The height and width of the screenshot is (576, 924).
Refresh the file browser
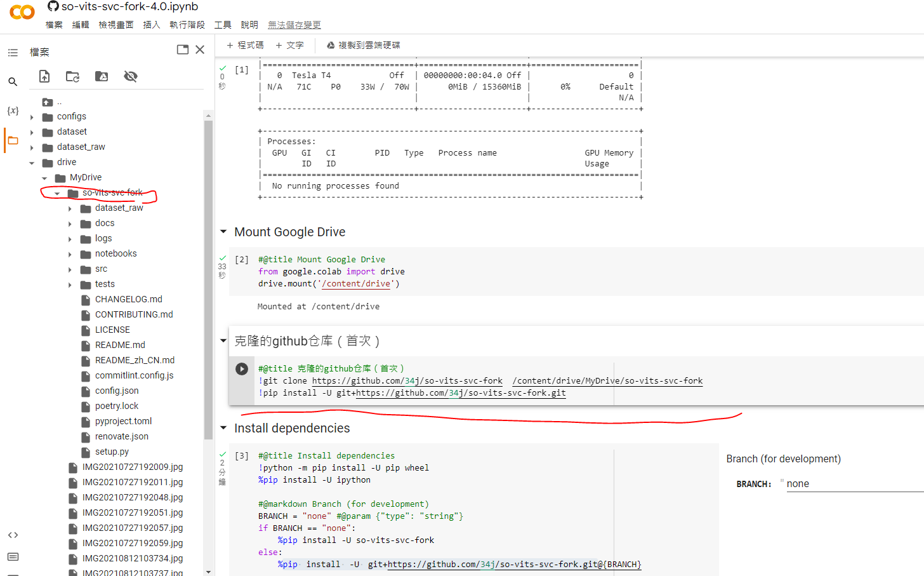point(72,76)
